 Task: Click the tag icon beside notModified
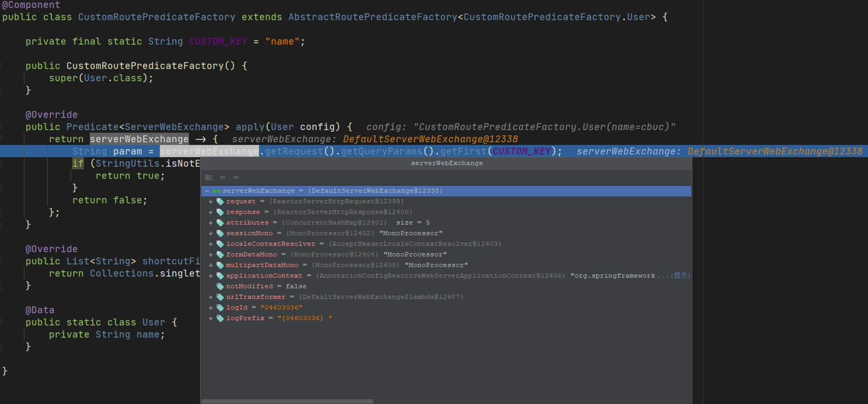pyautogui.click(x=220, y=286)
